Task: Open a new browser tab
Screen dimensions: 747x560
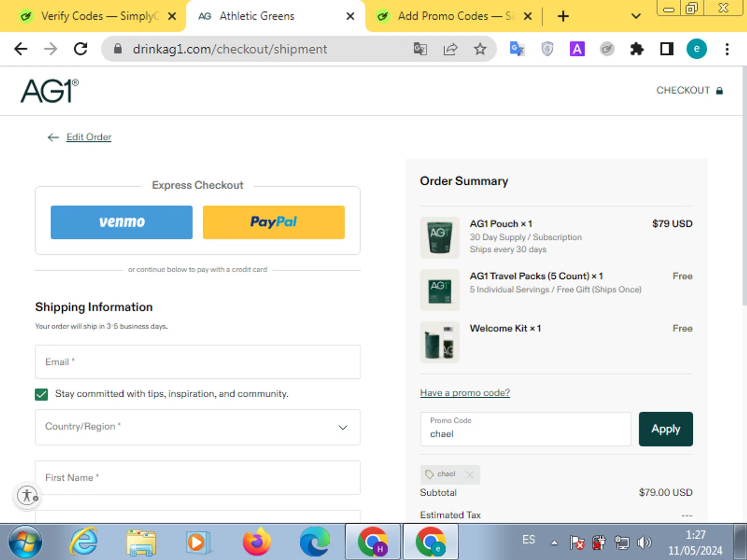Action: [x=563, y=16]
